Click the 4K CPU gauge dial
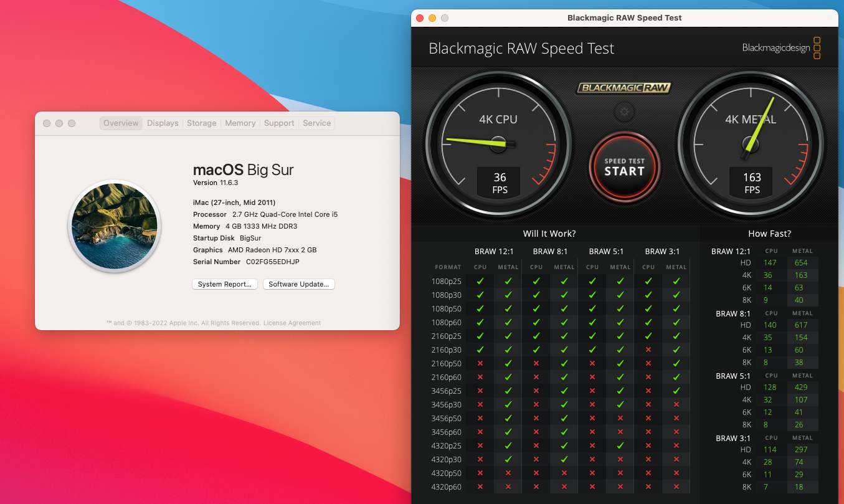This screenshot has width=844, height=504. tap(498, 145)
